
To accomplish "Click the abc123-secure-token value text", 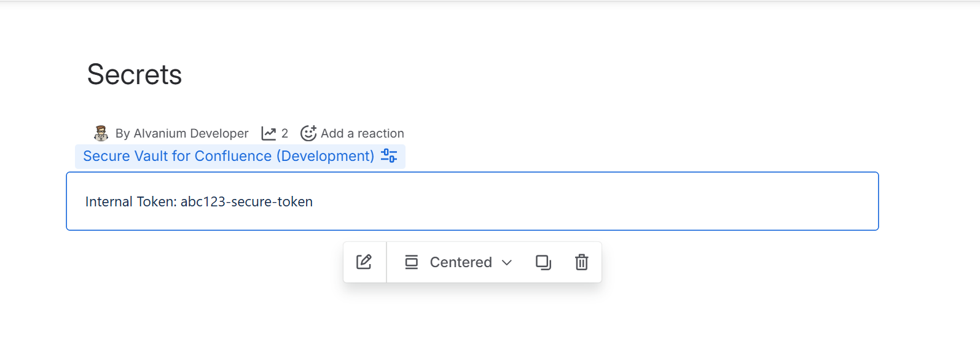I will [246, 201].
